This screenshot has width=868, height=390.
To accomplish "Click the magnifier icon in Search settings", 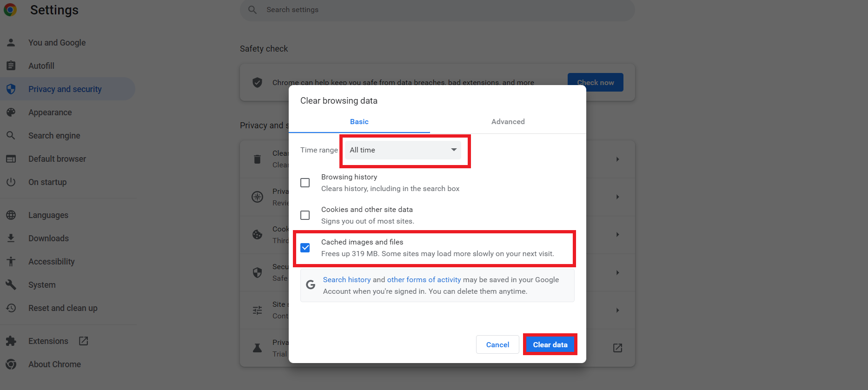I will [252, 10].
